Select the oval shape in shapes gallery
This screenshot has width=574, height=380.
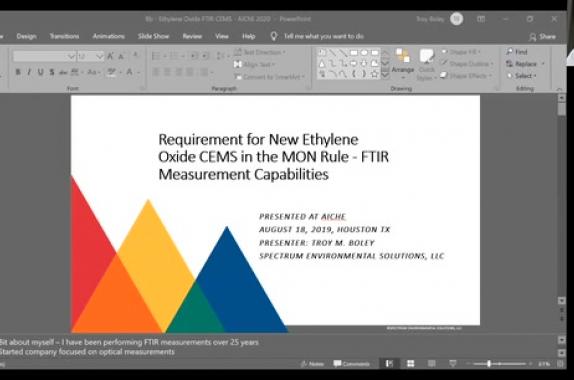tap(364, 53)
